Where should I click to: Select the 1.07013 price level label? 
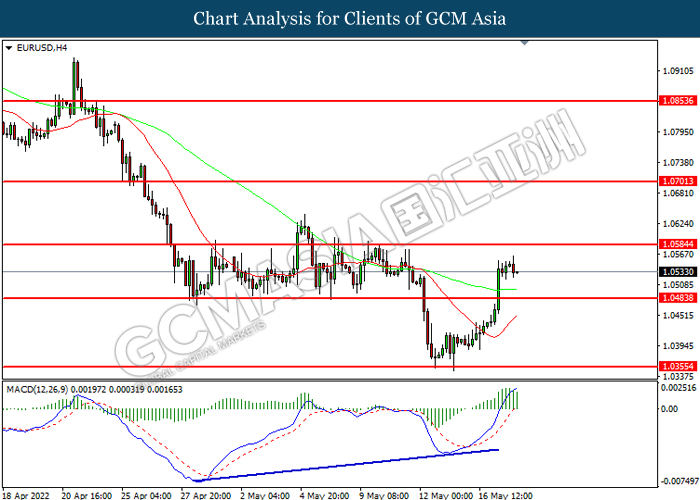(x=678, y=181)
